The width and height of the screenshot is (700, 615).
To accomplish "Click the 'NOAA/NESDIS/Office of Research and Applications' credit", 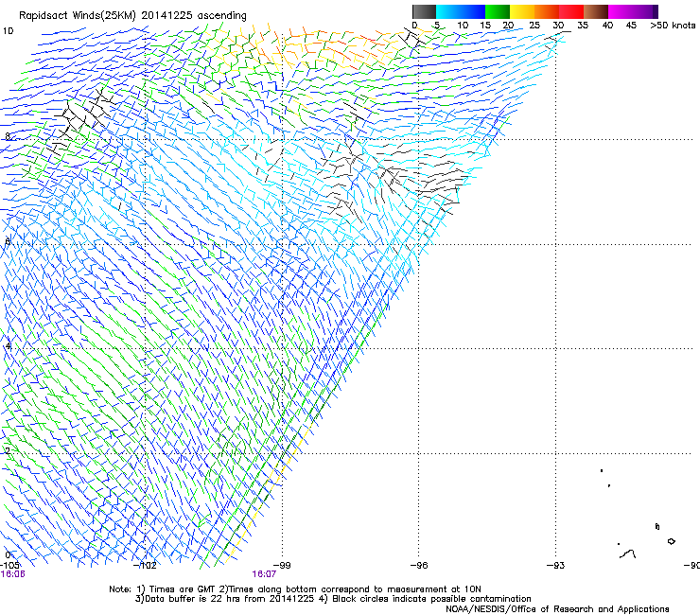I will (x=557, y=609).
